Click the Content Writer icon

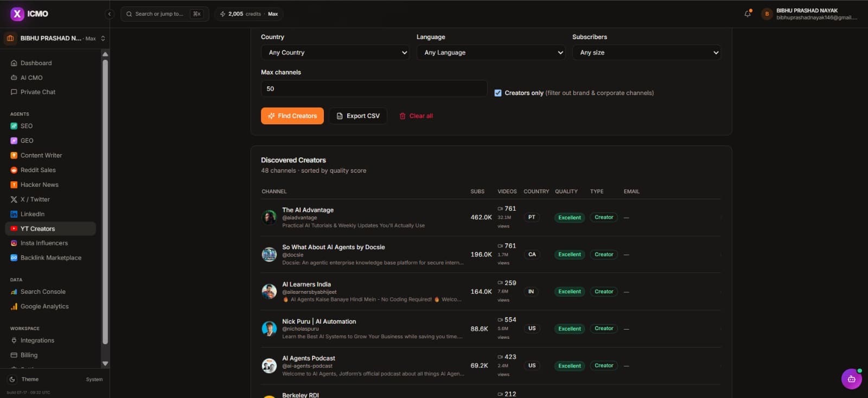tap(14, 155)
